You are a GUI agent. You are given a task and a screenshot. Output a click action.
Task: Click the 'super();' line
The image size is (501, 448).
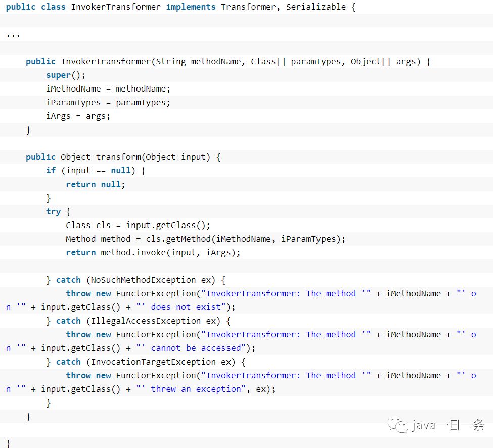coord(66,75)
